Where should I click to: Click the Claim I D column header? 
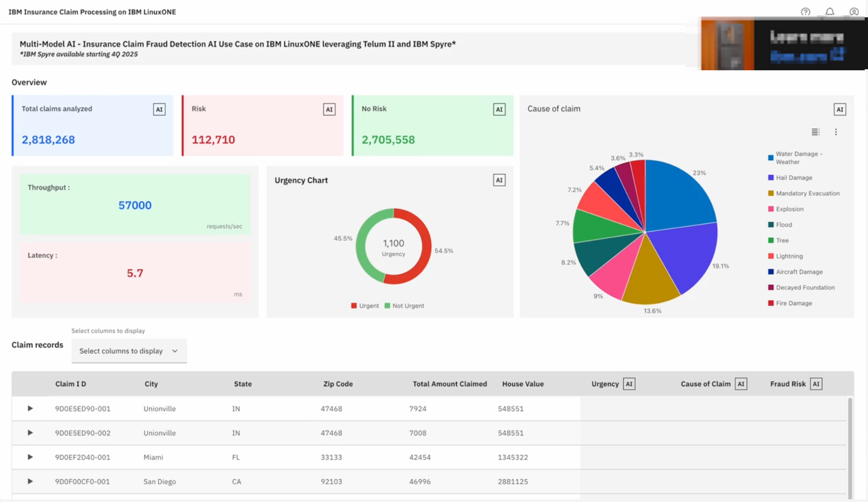(71, 384)
